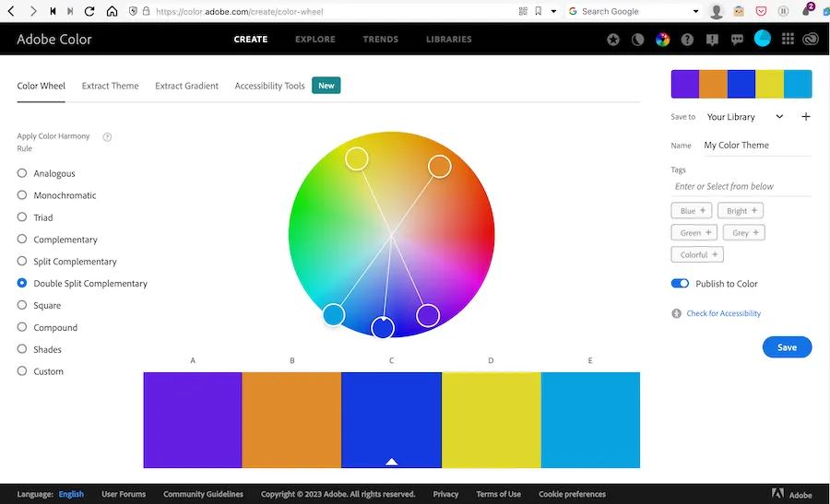Screen dimensions: 830x504
Task: Add the Bright tag
Action: tap(741, 210)
